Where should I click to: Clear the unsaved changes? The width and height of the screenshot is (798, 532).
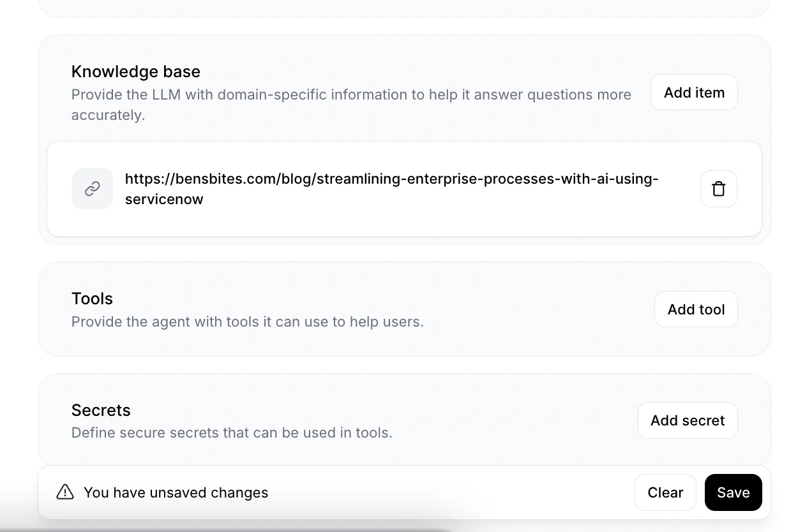(665, 492)
